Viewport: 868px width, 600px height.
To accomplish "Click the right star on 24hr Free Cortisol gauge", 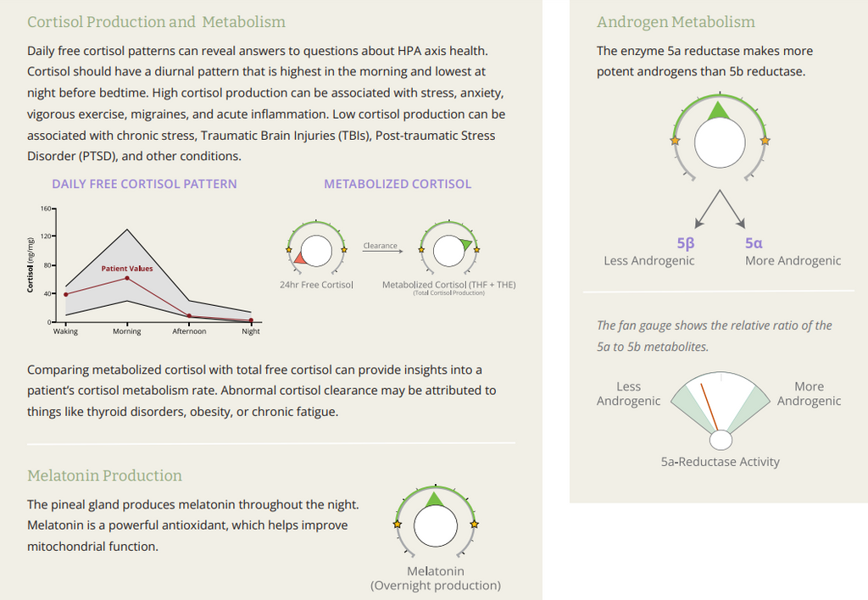I will pos(343,251).
